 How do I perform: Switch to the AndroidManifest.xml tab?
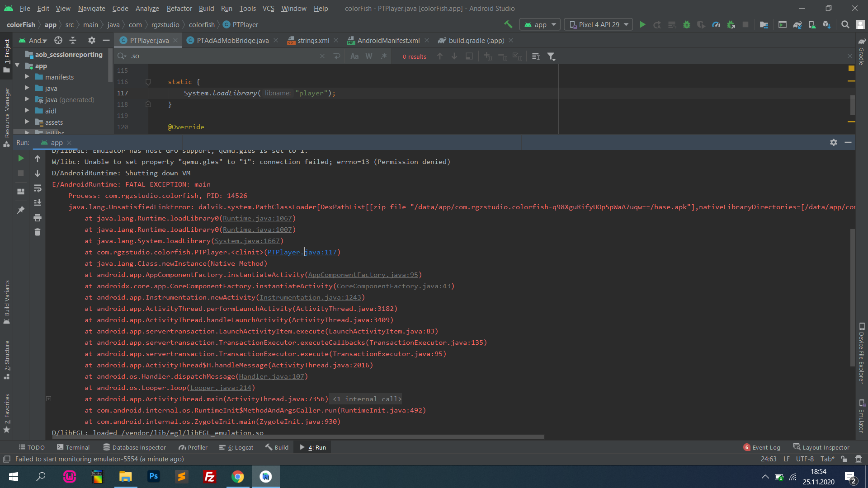click(x=388, y=41)
